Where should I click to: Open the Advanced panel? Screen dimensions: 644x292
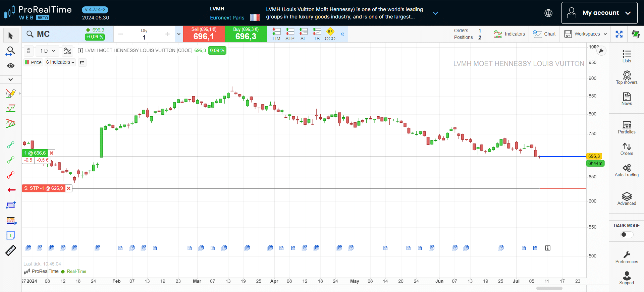coord(627,199)
